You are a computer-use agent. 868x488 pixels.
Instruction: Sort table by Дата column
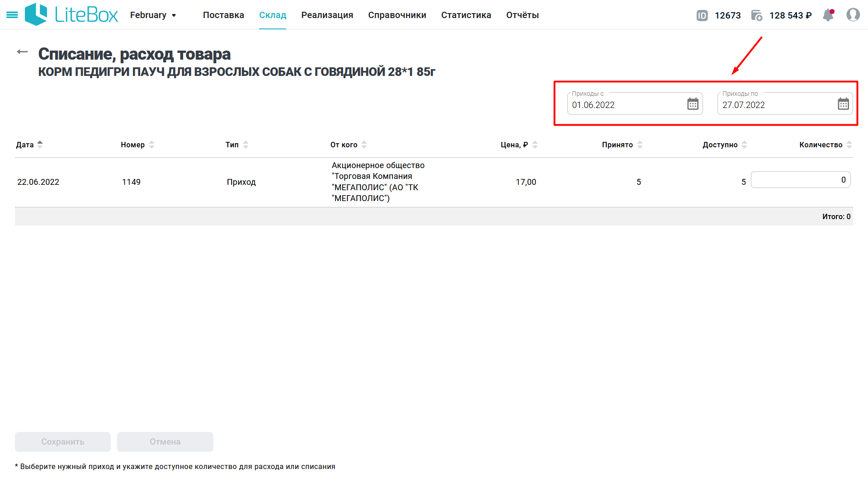(x=29, y=145)
